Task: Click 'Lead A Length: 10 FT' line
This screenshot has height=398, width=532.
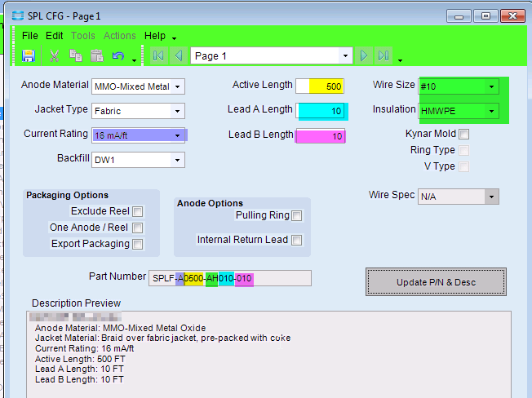Action: [79, 369]
